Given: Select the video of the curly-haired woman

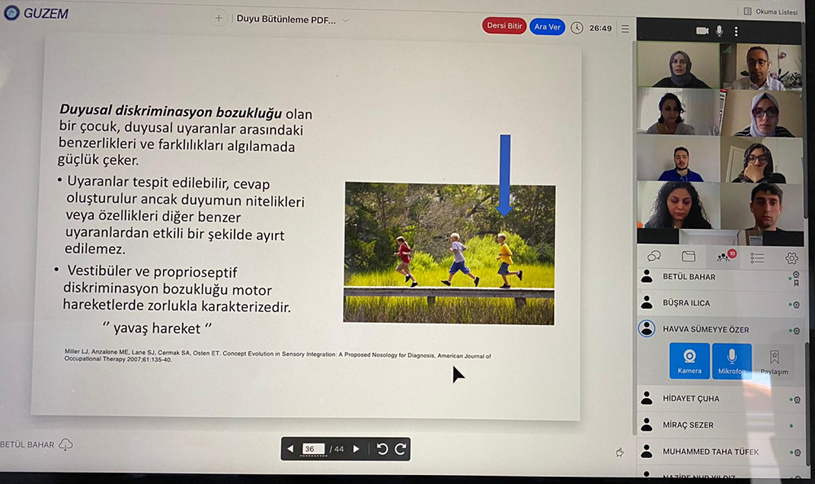Looking at the screenshot, I should coord(678,205).
